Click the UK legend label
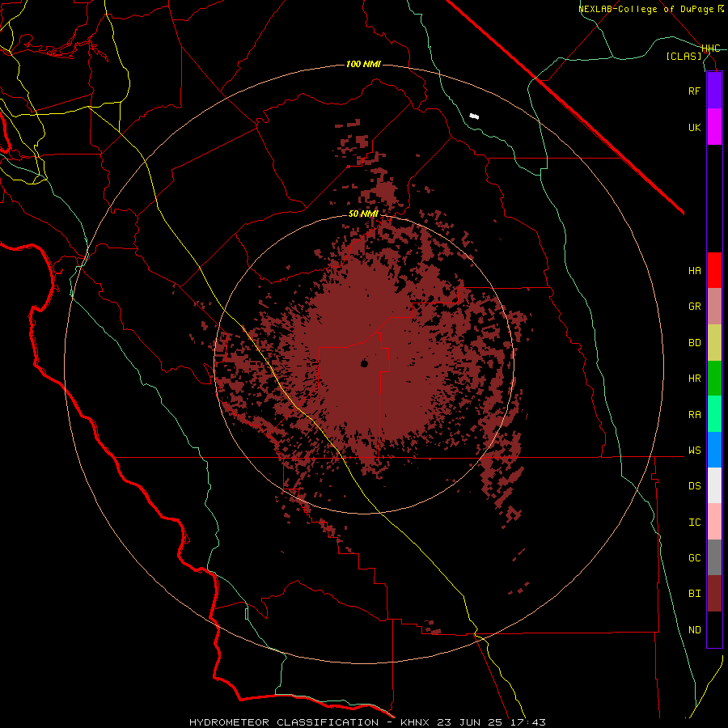This screenshot has width=728, height=728. tap(694, 127)
